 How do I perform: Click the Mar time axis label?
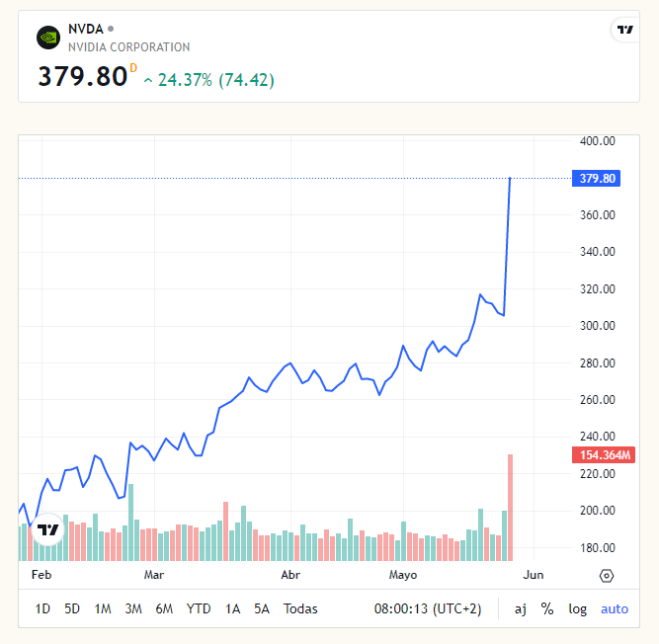(154, 575)
